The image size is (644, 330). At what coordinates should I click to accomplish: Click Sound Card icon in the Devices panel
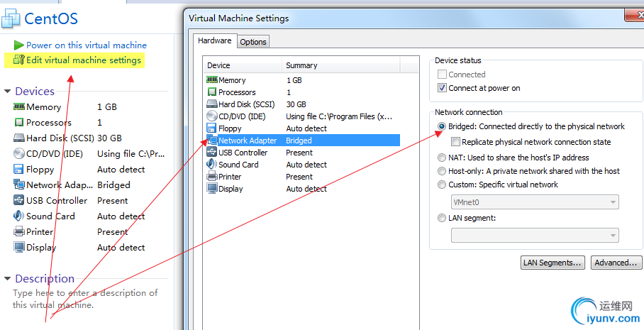pyautogui.click(x=19, y=216)
